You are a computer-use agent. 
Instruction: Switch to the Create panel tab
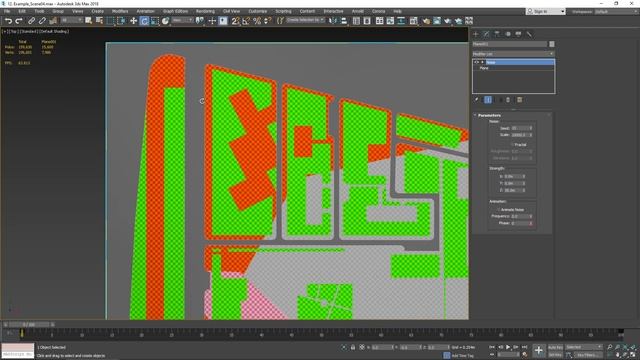coord(476,34)
